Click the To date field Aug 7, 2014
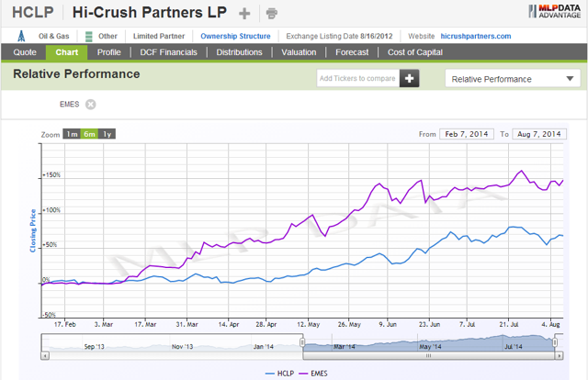588x380 pixels. click(x=539, y=134)
